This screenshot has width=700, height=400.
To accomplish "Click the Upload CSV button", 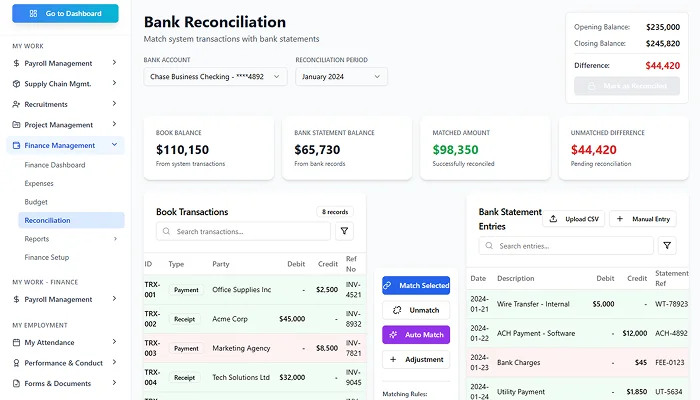I will [x=572, y=218].
